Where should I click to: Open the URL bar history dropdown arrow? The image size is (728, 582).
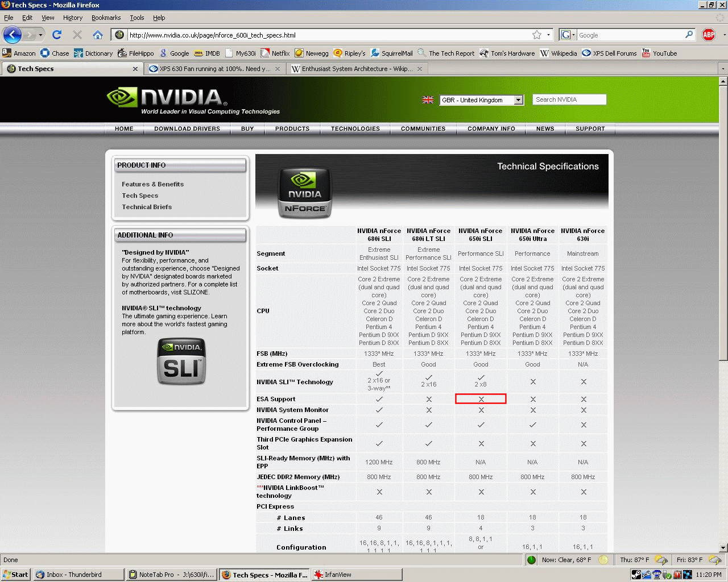coord(548,35)
